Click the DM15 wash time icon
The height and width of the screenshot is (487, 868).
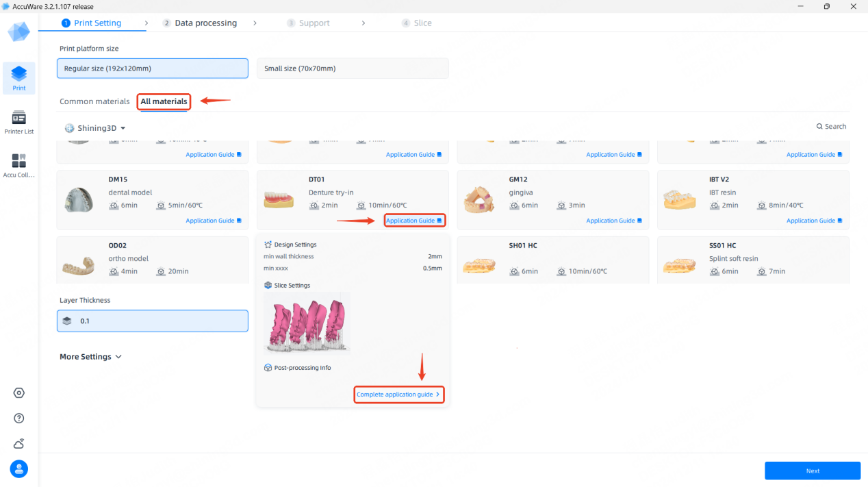point(114,205)
